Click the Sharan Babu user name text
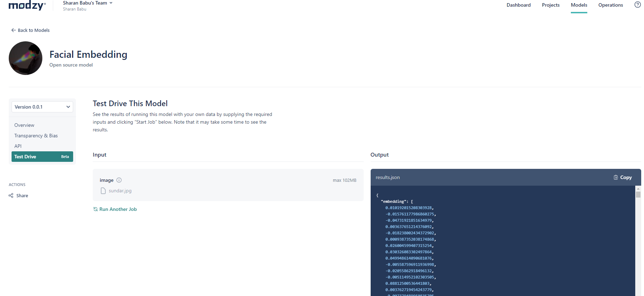Viewport: 644px width, 296px height. coord(75,9)
